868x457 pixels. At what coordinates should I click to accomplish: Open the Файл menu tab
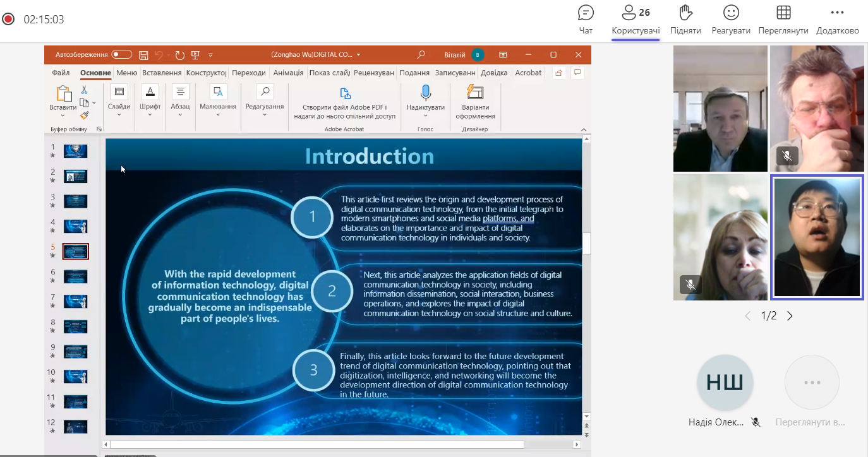pyautogui.click(x=61, y=73)
